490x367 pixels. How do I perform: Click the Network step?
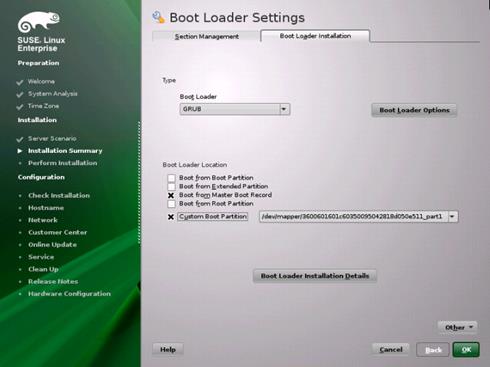[43, 220]
